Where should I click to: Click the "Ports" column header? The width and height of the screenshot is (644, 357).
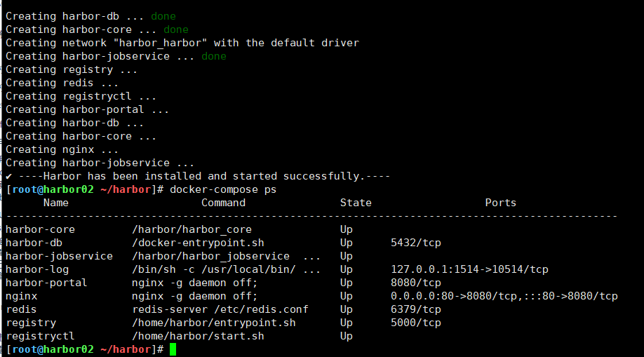[x=500, y=203]
